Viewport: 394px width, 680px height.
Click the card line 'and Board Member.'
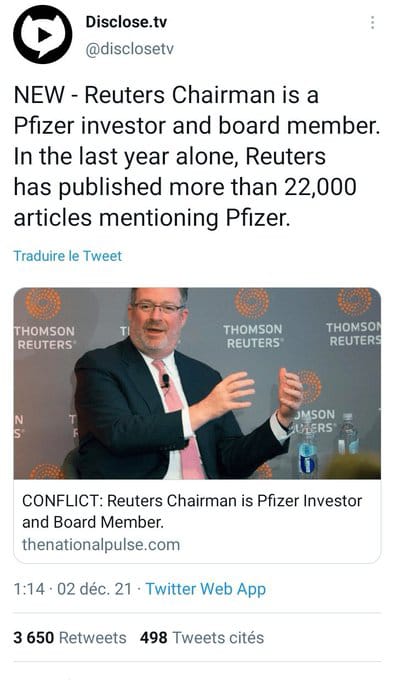(x=93, y=522)
